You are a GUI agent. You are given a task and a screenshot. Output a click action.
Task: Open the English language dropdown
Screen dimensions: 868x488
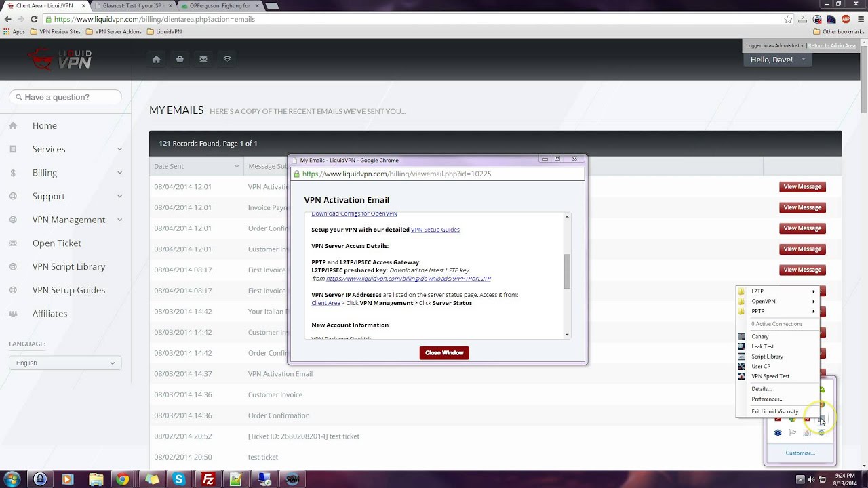point(65,363)
